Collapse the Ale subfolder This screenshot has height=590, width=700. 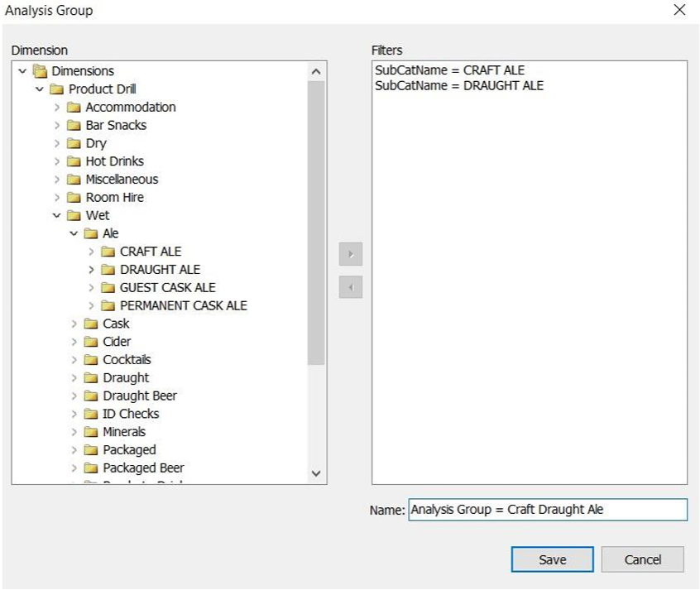(x=74, y=234)
